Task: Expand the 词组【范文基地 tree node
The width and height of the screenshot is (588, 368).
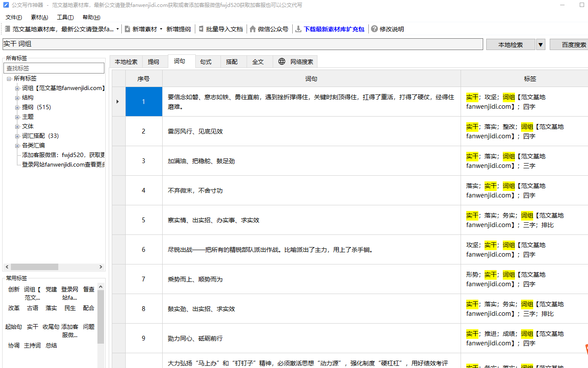Action: [17, 88]
